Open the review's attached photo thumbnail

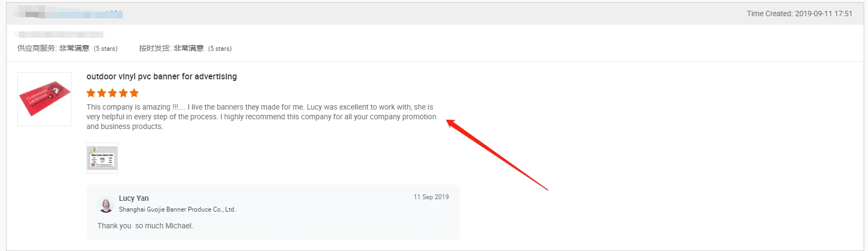pos(102,158)
